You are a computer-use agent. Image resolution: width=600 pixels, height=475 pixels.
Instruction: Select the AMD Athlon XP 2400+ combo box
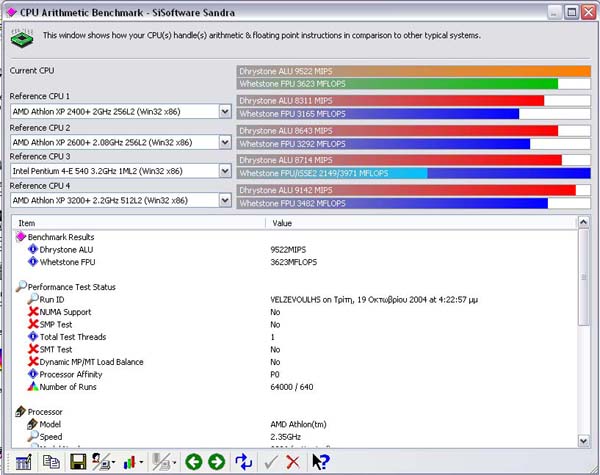(x=121, y=111)
